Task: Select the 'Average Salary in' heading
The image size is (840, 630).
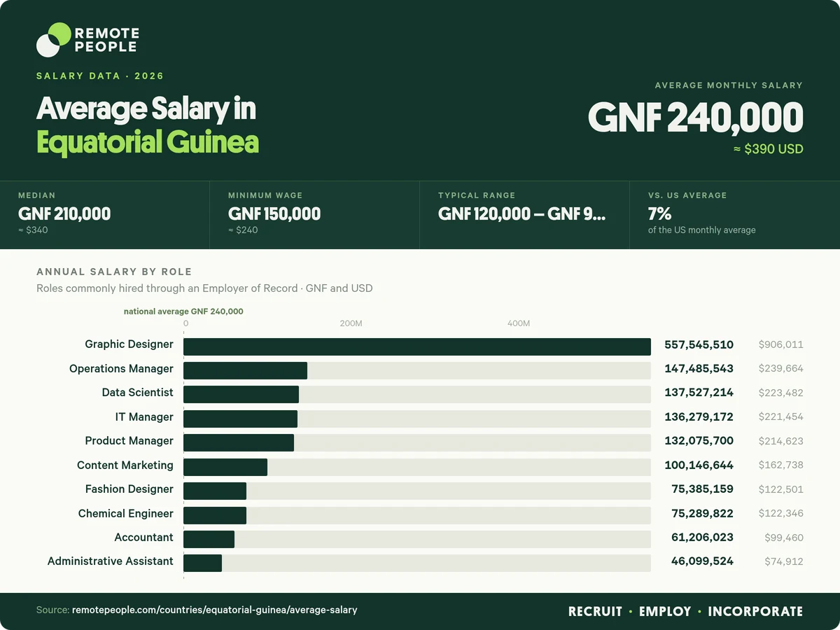Action: tap(146, 109)
